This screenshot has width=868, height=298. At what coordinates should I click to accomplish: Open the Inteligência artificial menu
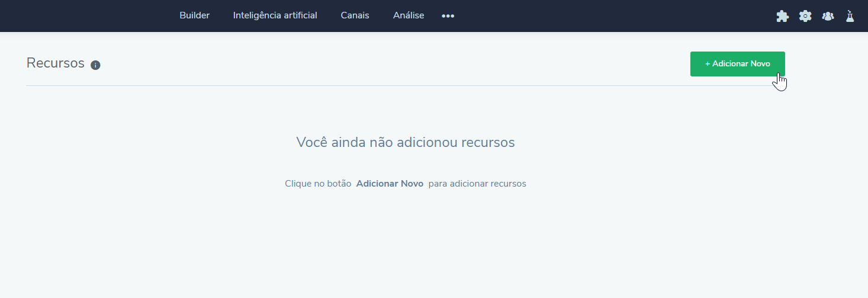pyautogui.click(x=275, y=15)
